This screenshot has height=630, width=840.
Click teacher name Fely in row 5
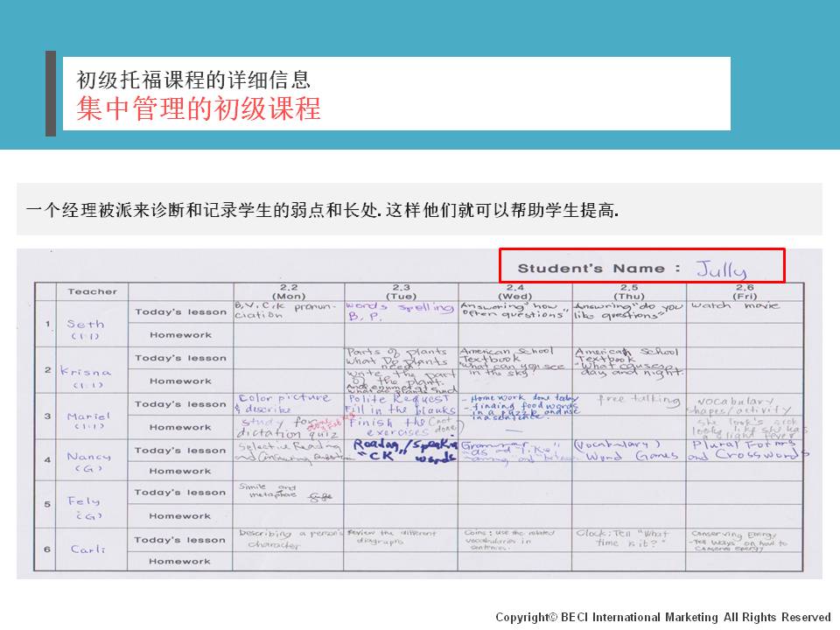click(84, 502)
